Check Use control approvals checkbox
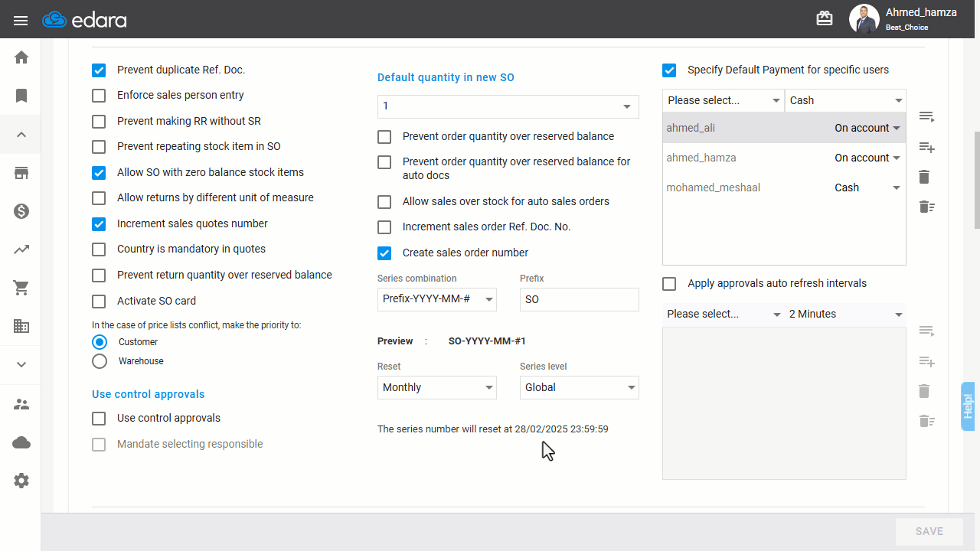This screenshot has width=980, height=551. [99, 419]
